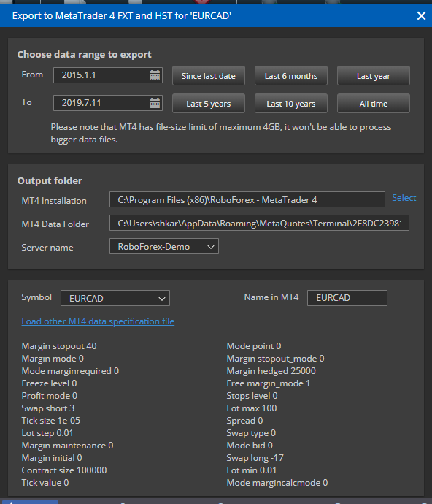Close the Export to MetaTrader 4 dialog
This screenshot has height=504, width=432.
tap(421, 16)
